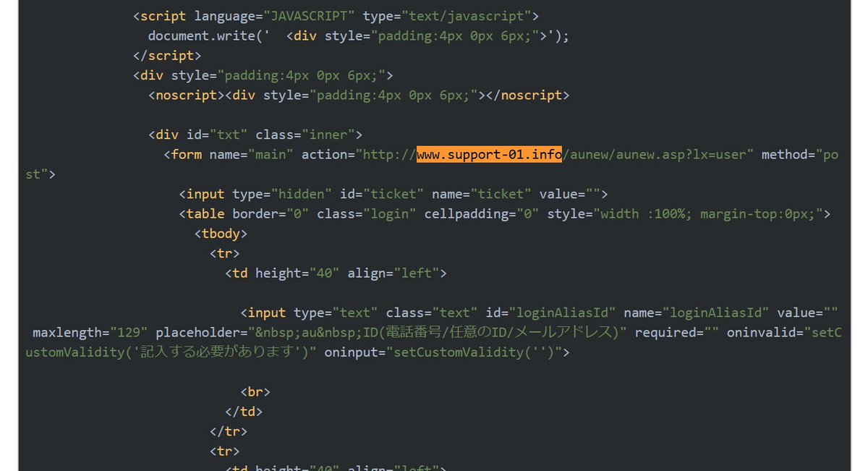Screen dimensions: 868x471
Task: Click the name="loginAliasId" attribute value
Action: (x=715, y=313)
